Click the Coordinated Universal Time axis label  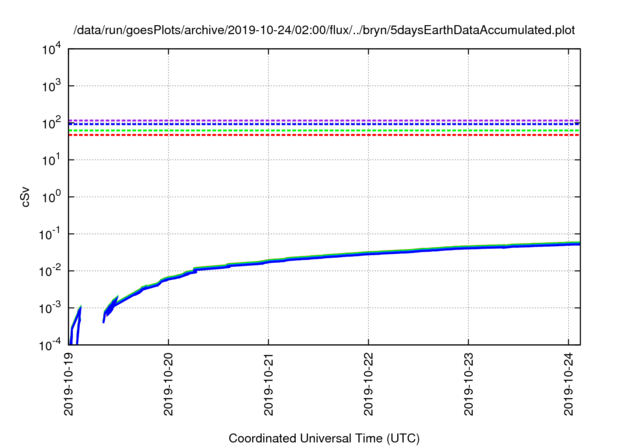pos(324,438)
